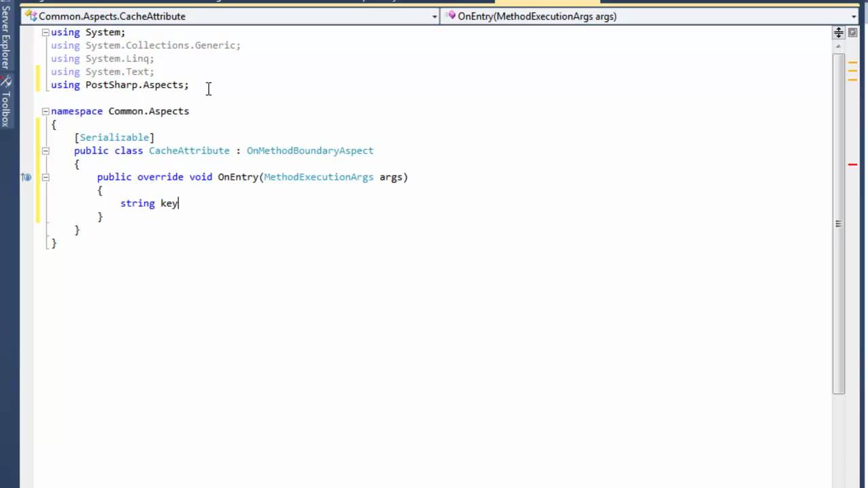The height and width of the screenshot is (488, 868).
Task: Click 'System' in the first using line
Action: pyautogui.click(x=102, y=32)
